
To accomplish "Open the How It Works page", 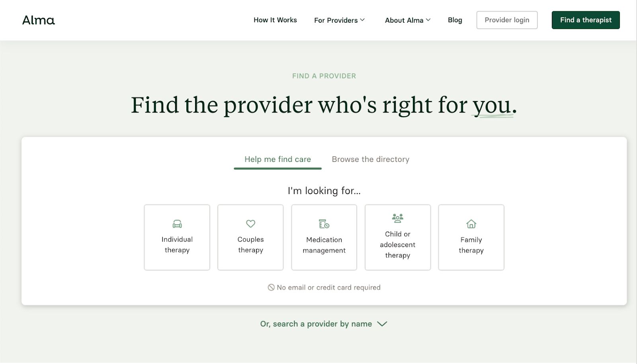I will [x=275, y=20].
